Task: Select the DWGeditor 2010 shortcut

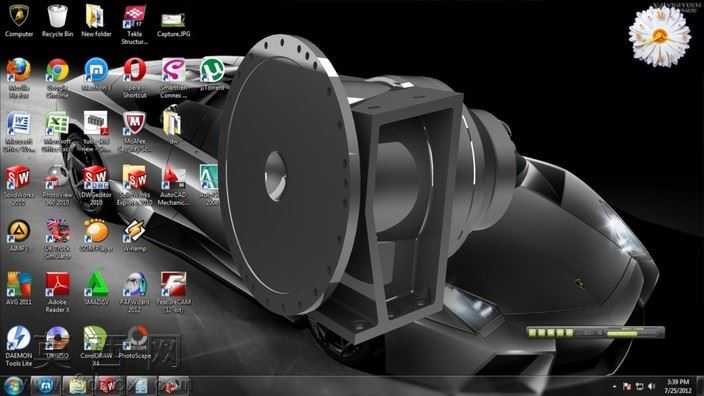Action: pos(96,185)
